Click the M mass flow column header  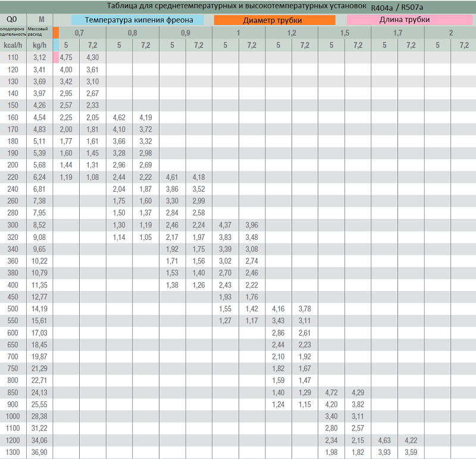(41, 20)
